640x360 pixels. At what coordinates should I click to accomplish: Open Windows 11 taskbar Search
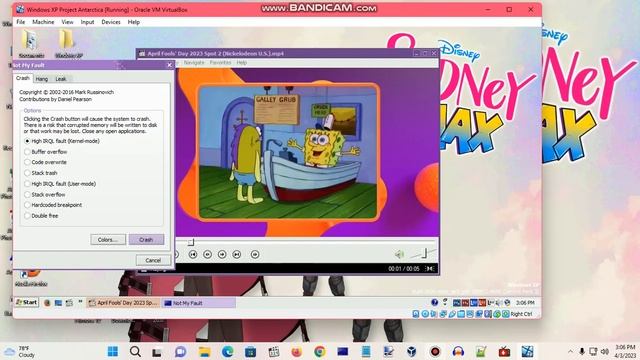135,351
